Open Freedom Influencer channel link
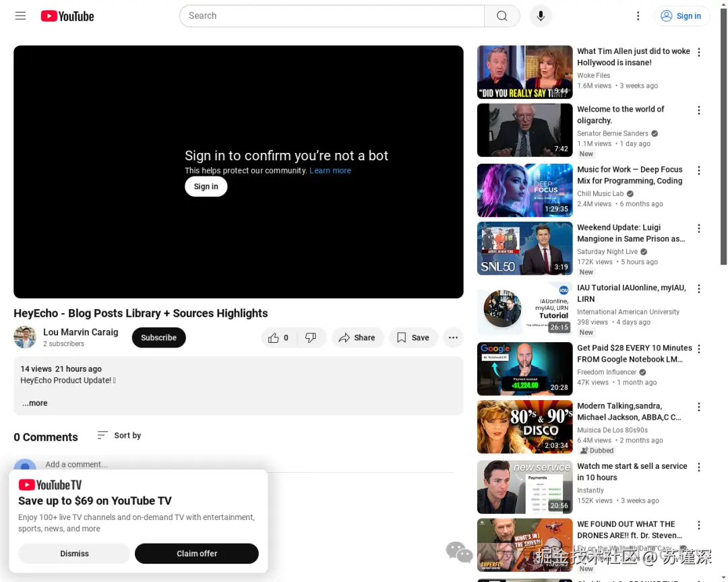This screenshot has height=582, width=728. [x=607, y=373]
